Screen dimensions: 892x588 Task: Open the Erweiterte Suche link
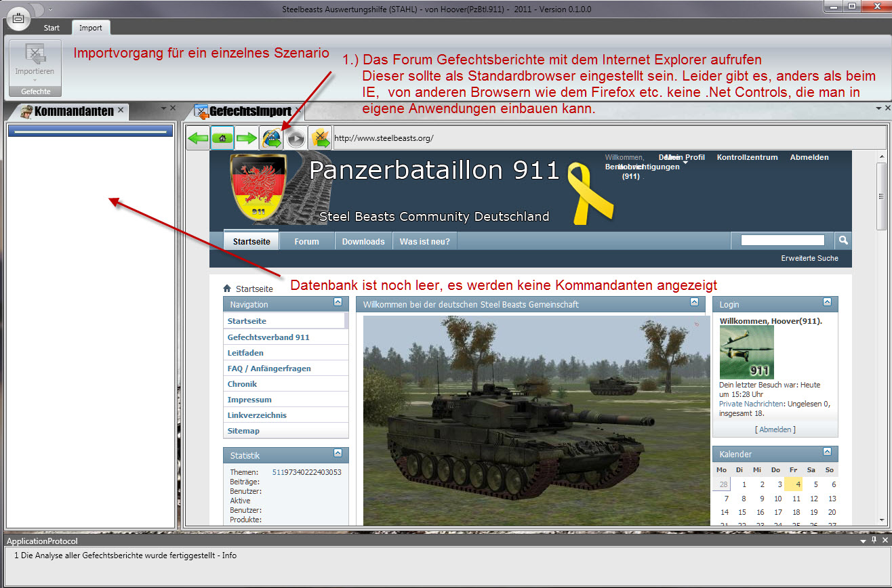809,258
